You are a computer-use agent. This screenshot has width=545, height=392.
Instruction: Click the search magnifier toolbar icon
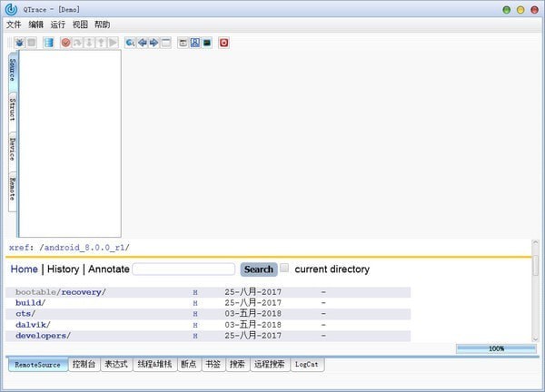(x=131, y=43)
